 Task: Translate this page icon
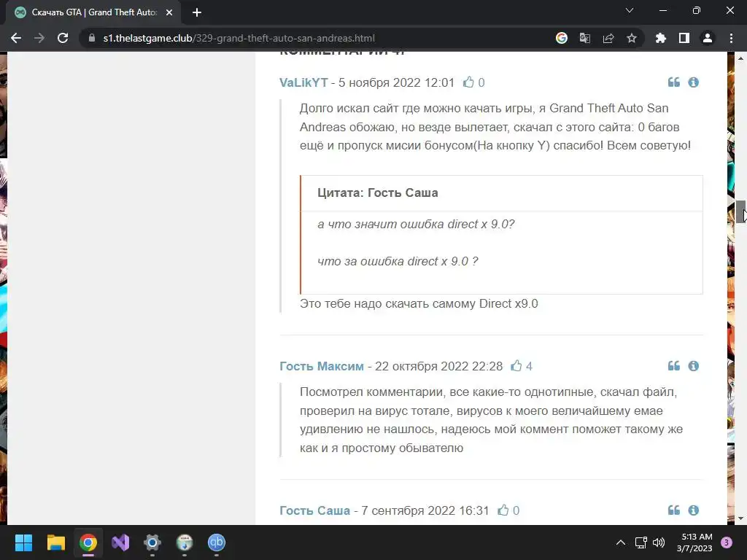pyautogui.click(x=585, y=38)
